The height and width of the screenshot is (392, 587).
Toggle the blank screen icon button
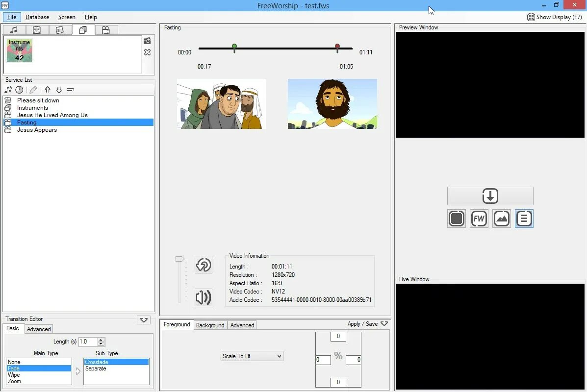click(457, 219)
